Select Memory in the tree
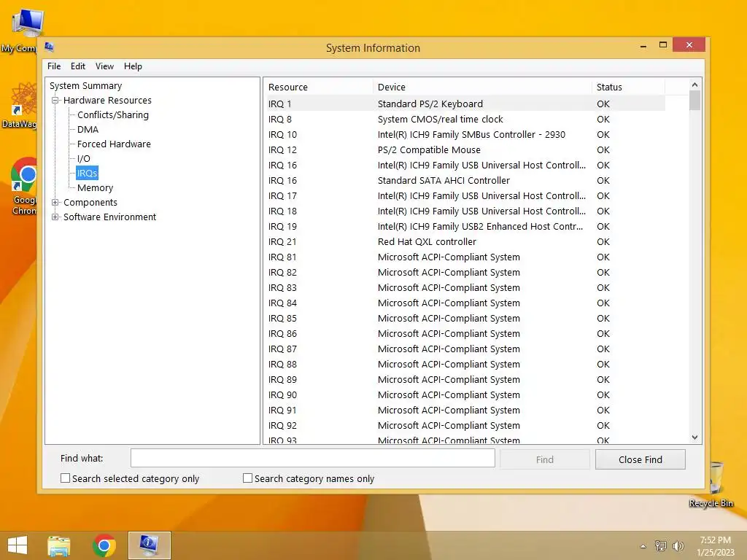 pos(96,188)
